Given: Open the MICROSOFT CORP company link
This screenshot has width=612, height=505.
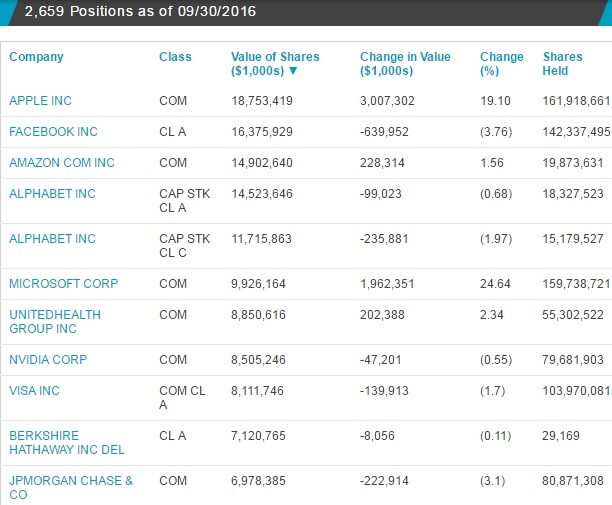Looking at the screenshot, I should 64,283.
